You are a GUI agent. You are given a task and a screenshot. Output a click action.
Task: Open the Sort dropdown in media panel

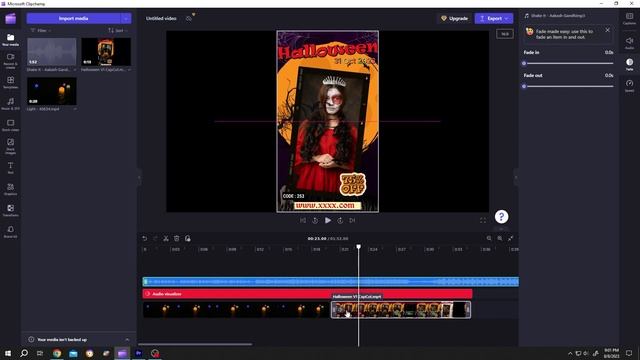coord(118,31)
